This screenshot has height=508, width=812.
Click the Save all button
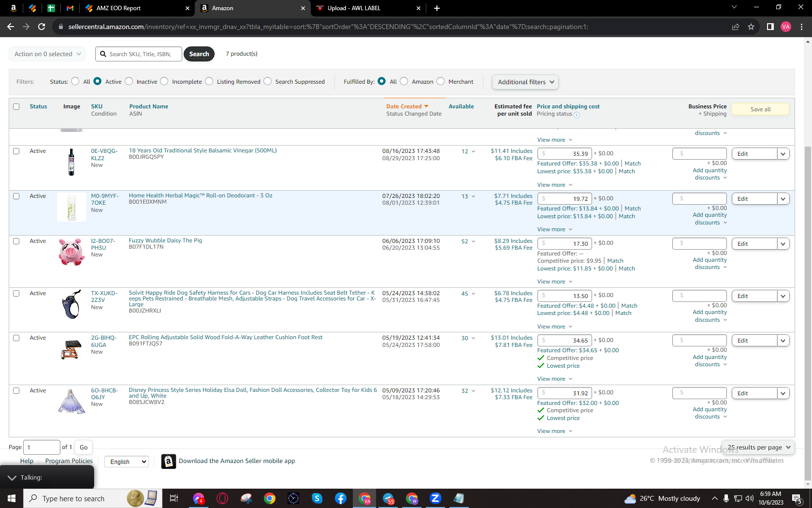pos(760,109)
